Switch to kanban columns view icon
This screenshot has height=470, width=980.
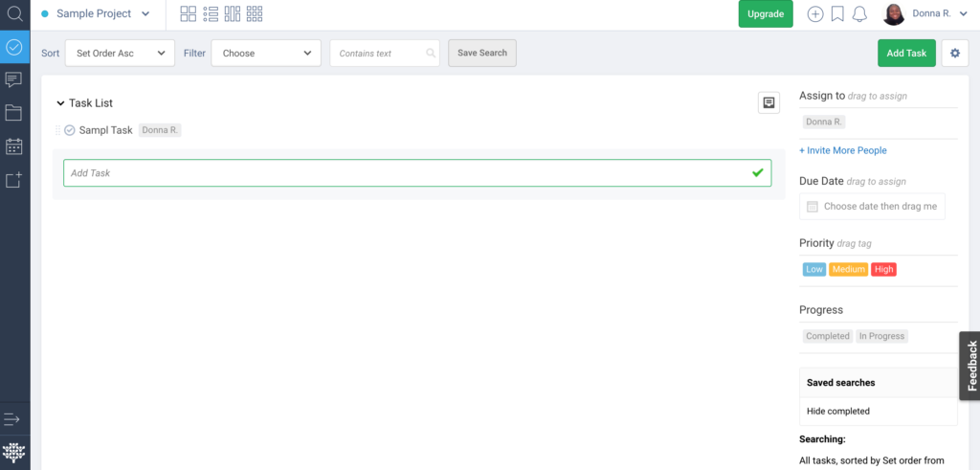[x=233, y=13]
